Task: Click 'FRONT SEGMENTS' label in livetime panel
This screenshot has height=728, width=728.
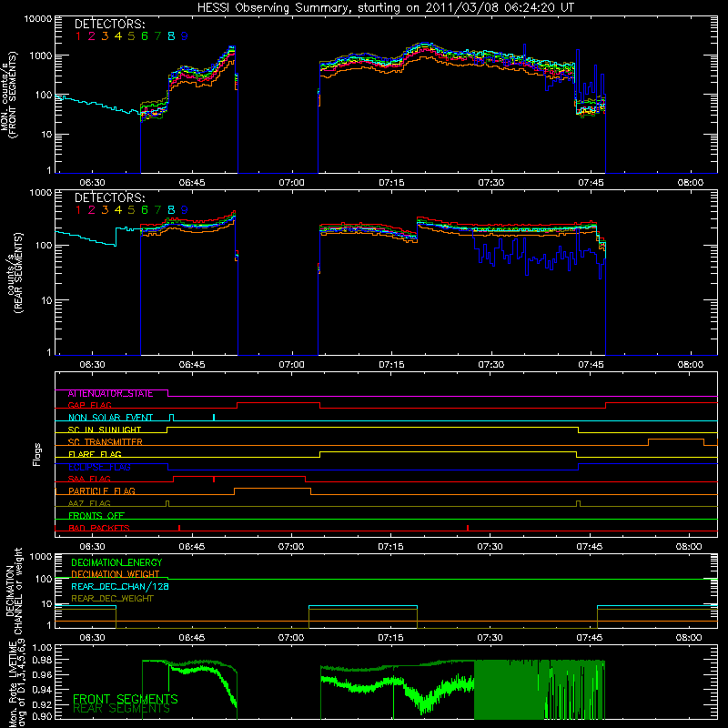Action: click(x=126, y=699)
